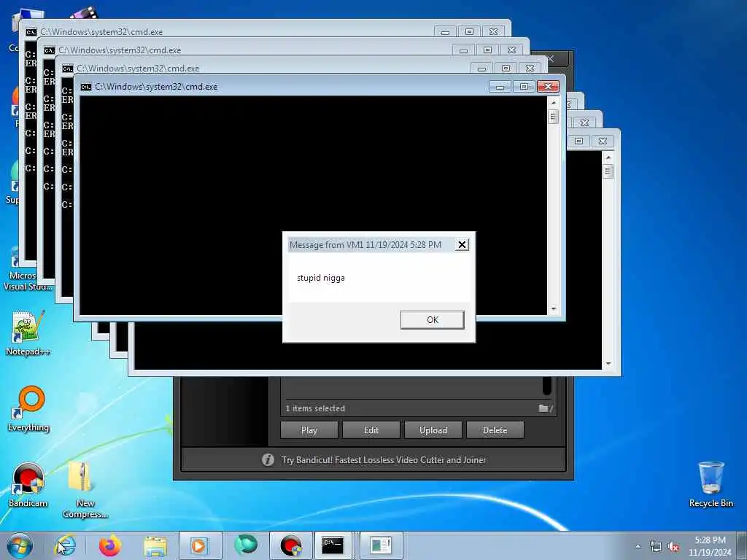Click Play in the Bandicam window

tap(309, 430)
